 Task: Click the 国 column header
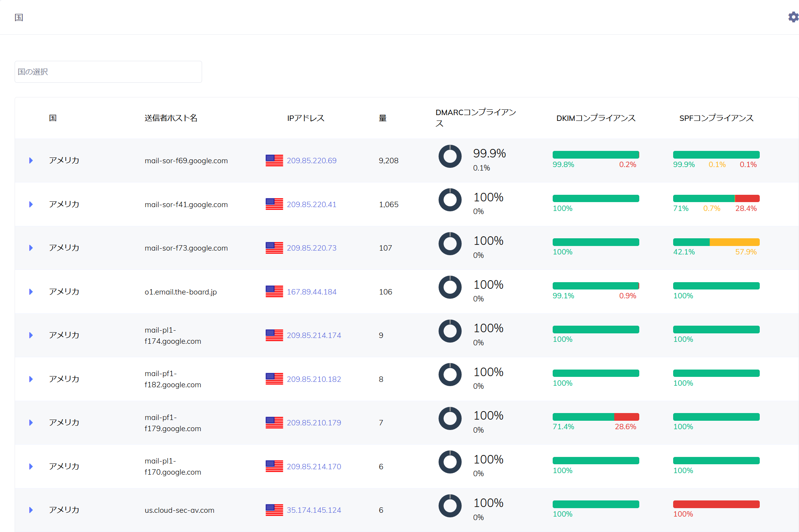click(53, 118)
